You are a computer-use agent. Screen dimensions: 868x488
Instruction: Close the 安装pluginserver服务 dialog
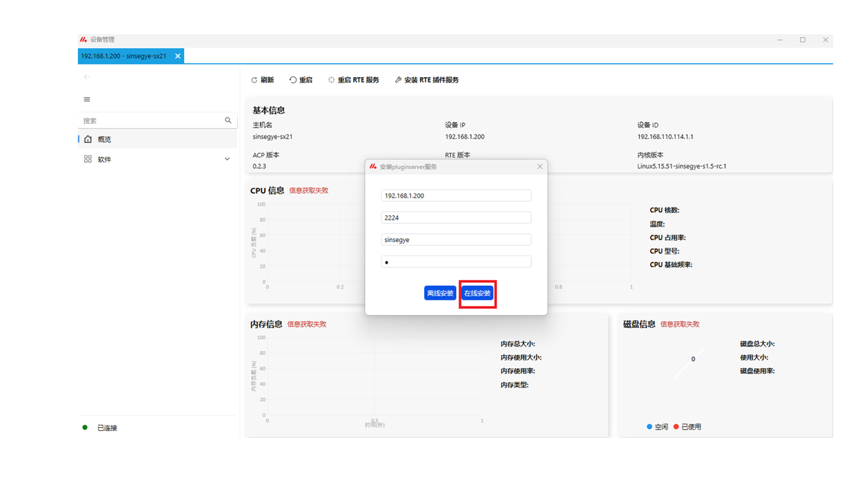[x=540, y=167]
